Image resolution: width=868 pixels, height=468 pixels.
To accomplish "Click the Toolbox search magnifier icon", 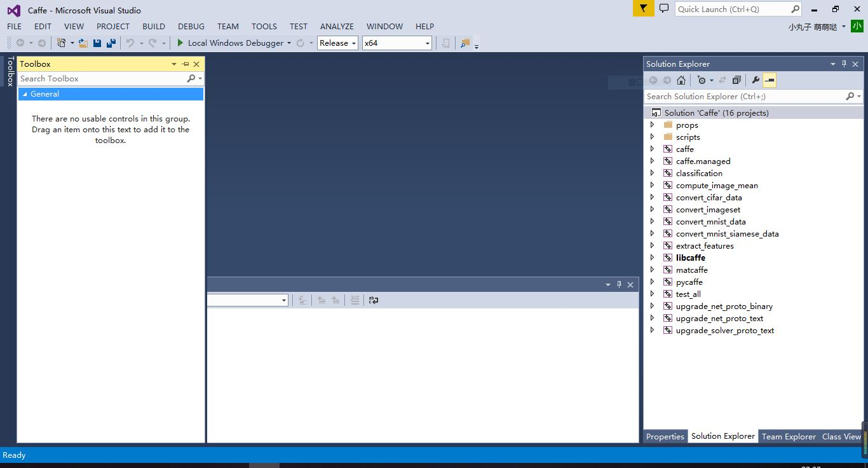I will (x=191, y=78).
